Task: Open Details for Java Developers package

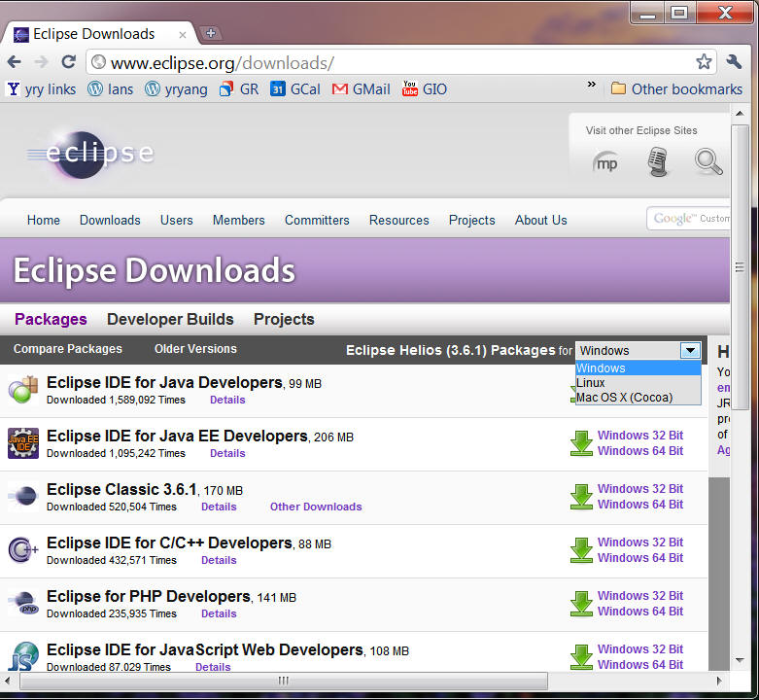Action: pyautogui.click(x=227, y=400)
